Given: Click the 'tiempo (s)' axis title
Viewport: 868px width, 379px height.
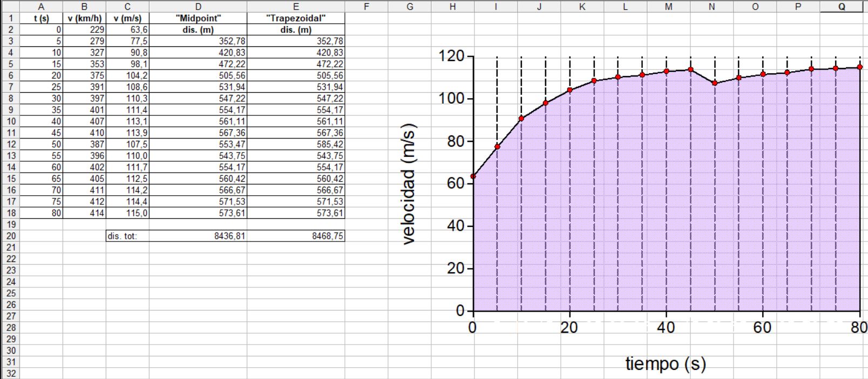Looking at the screenshot, I should point(666,363).
